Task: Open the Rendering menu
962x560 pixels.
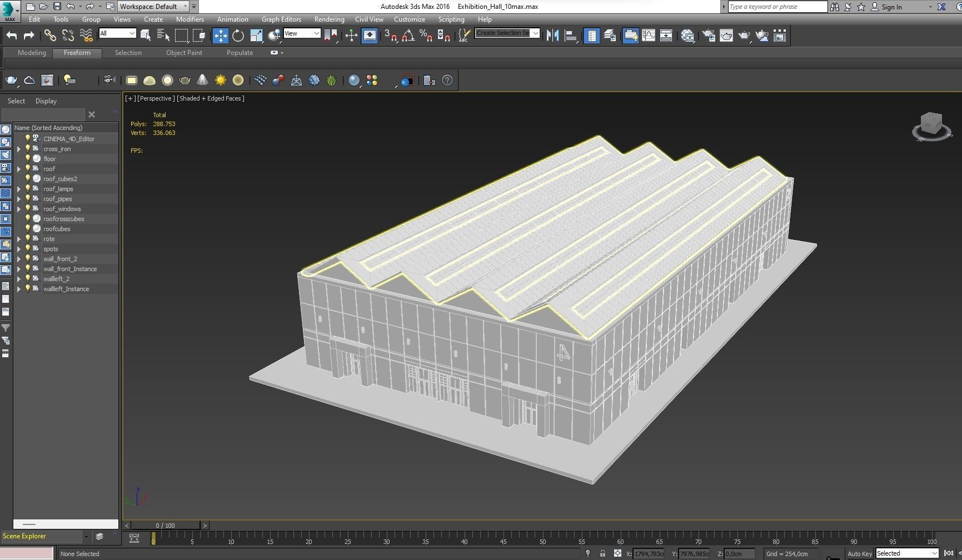Action: click(329, 19)
